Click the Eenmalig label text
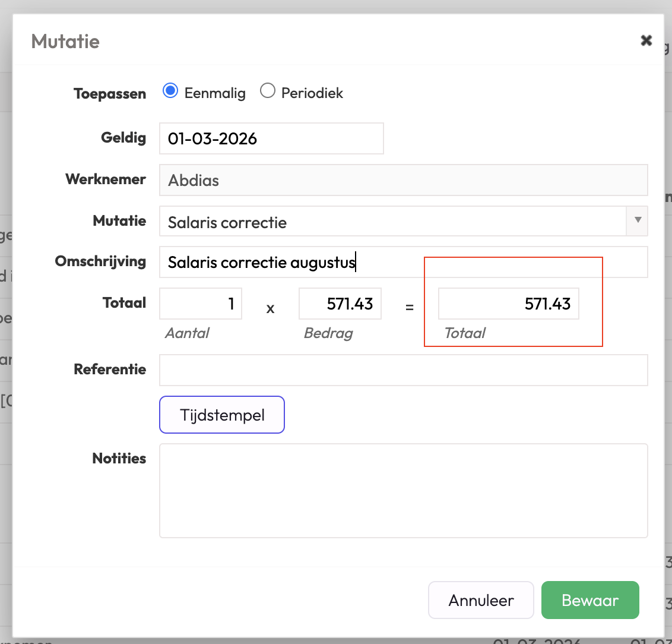The height and width of the screenshot is (644, 672). [x=215, y=93]
